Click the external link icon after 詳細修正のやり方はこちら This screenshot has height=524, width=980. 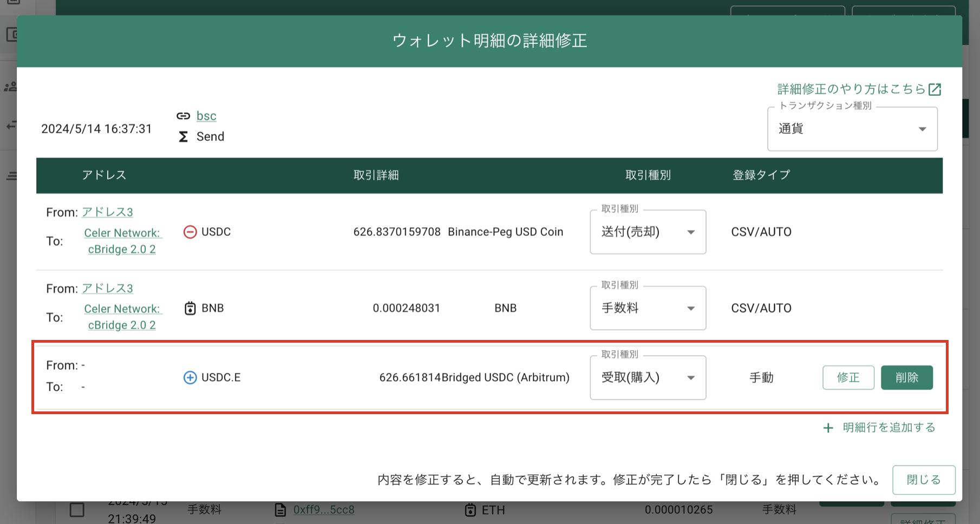point(935,89)
